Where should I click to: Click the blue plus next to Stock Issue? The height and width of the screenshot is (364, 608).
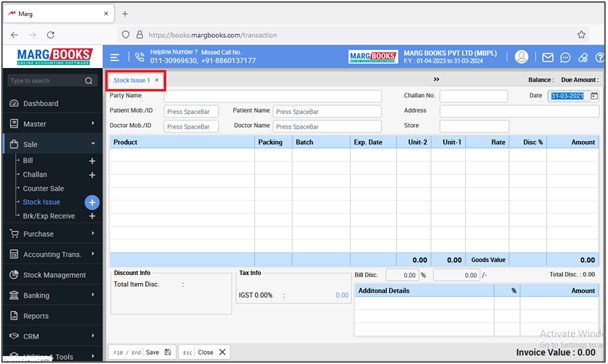92,202
